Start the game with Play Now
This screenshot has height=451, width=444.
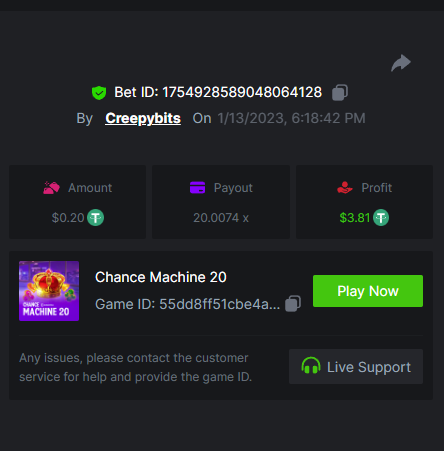[x=368, y=291]
